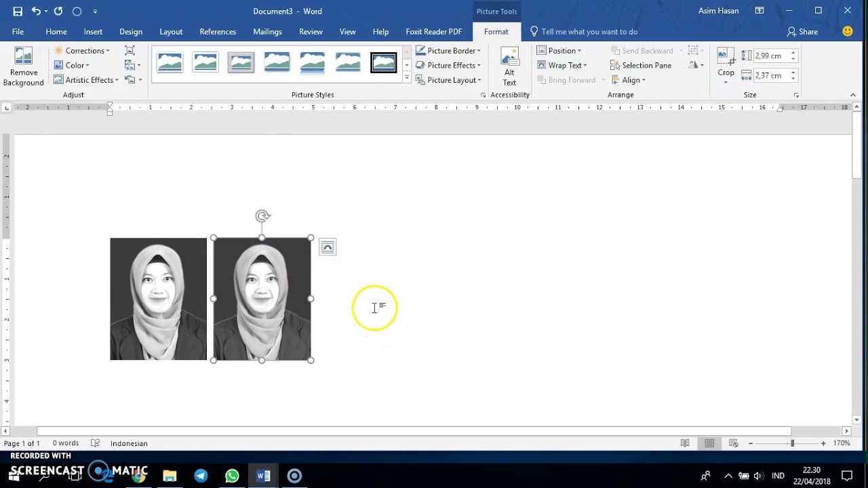Image resolution: width=868 pixels, height=488 pixels.
Task: Open Foxit Reader PDF tab
Action: (434, 32)
